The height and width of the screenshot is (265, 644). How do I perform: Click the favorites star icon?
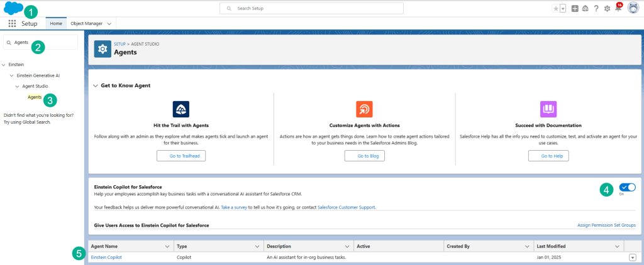(555, 8)
